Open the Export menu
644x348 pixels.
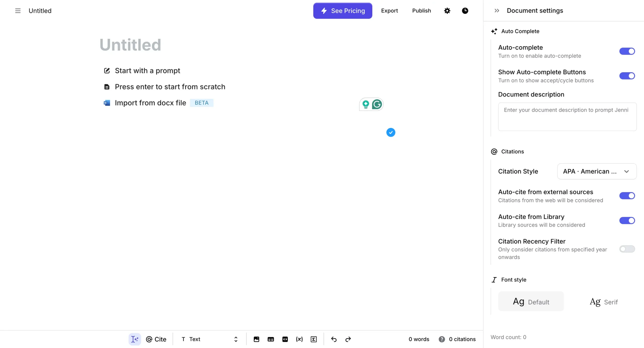click(x=389, y=11)
